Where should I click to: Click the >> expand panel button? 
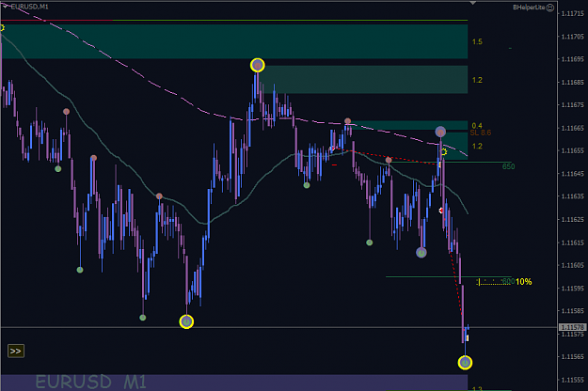(x=16, y=351)
